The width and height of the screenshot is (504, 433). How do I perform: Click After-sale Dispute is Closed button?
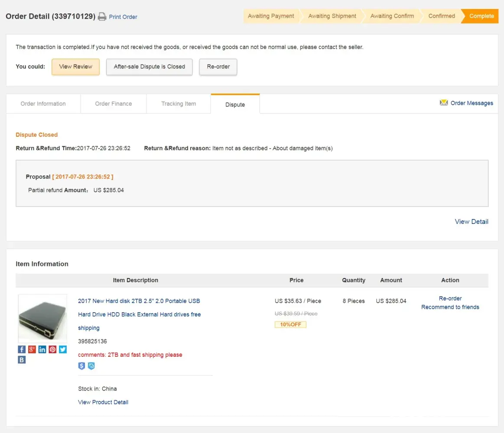coord(149,67)
